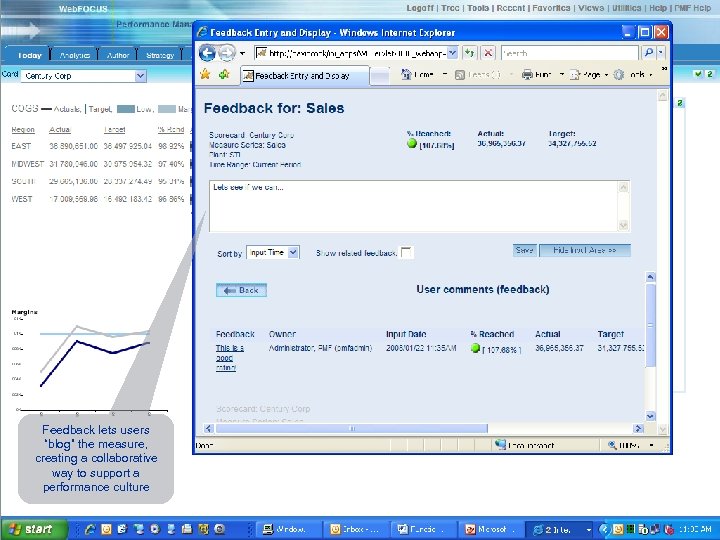Click green indicator in User comments row
The image size is (720, 540).
tap(476, 349)
